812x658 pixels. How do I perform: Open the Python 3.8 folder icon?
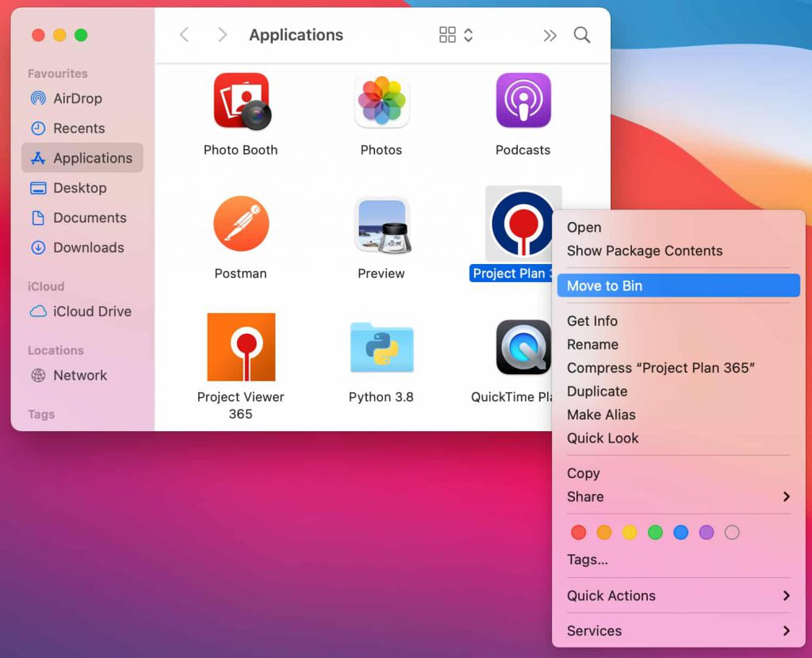[x=381, y=347]
